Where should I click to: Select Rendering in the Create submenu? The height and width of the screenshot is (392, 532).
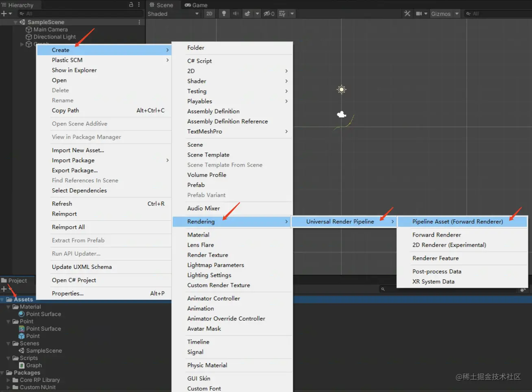pyautogui.click(x=232, y=222)
